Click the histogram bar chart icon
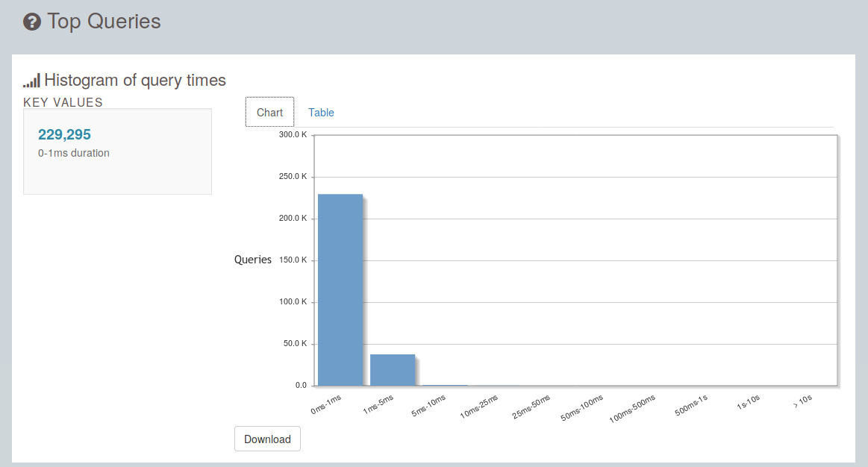 click(x=31, y=81)
